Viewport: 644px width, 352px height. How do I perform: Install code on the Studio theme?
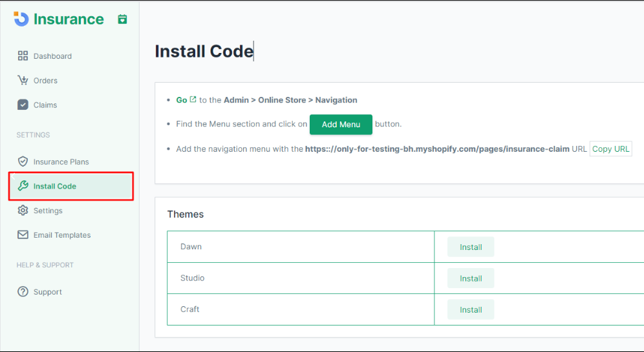[x=471, y=278]
